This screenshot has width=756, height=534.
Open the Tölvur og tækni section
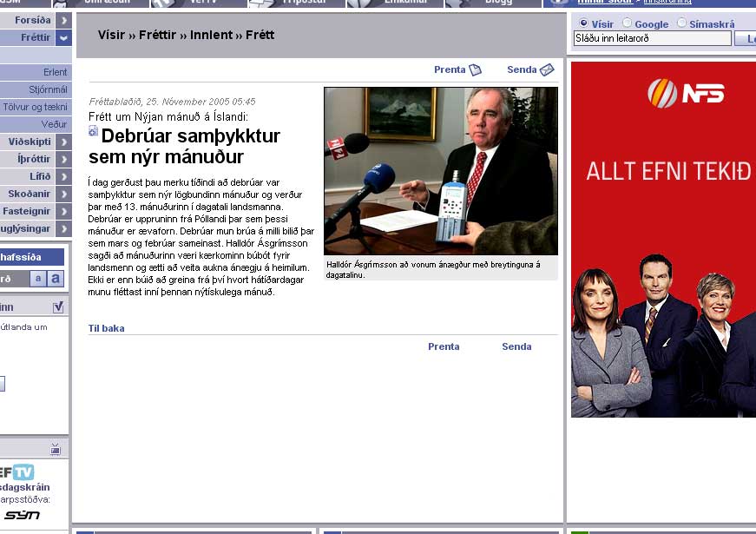point(36,107)
